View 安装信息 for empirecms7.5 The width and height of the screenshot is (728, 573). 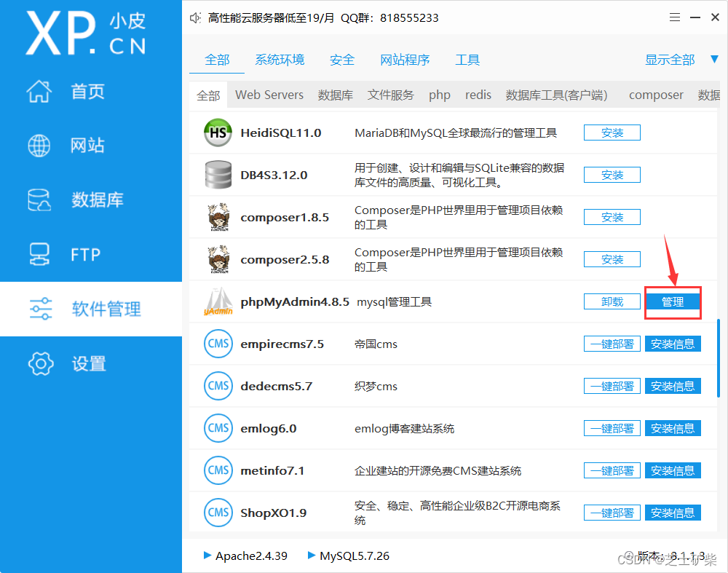pos(673,344)
